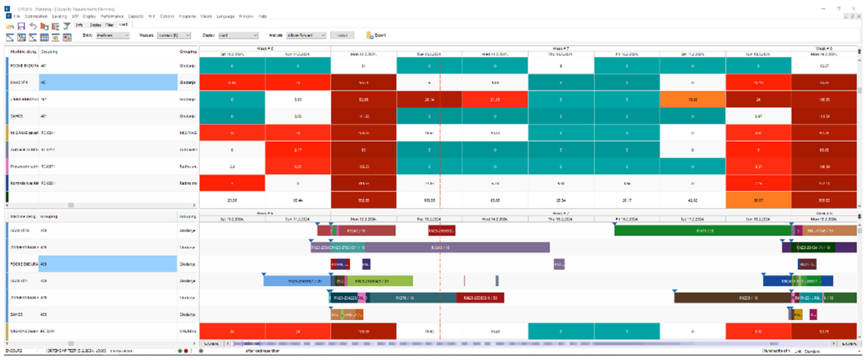The height and width of the screenshot is (361, 868).
Task: Click the blue grid table view icon
Action: pyautogui.click(x=44, y=38)
